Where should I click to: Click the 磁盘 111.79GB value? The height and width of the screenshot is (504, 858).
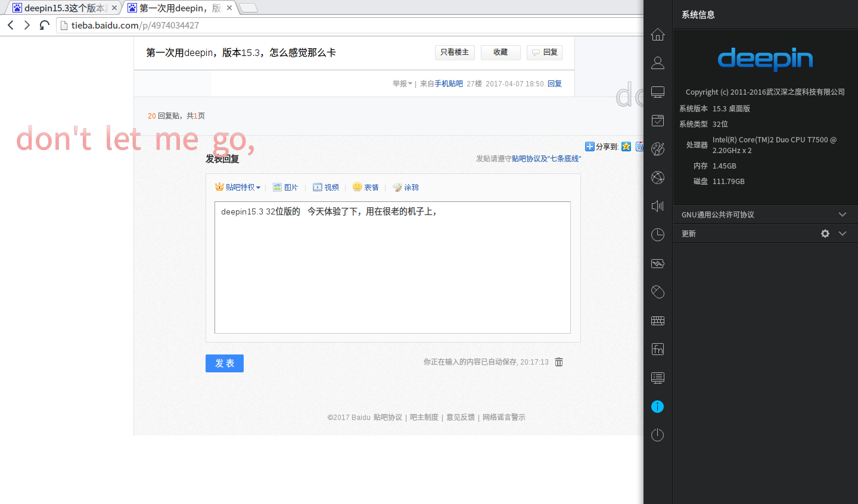(x=729, y=181)
